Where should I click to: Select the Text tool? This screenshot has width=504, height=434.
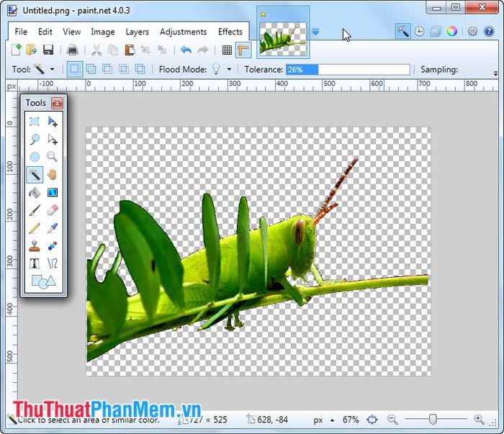coord(35,263)
